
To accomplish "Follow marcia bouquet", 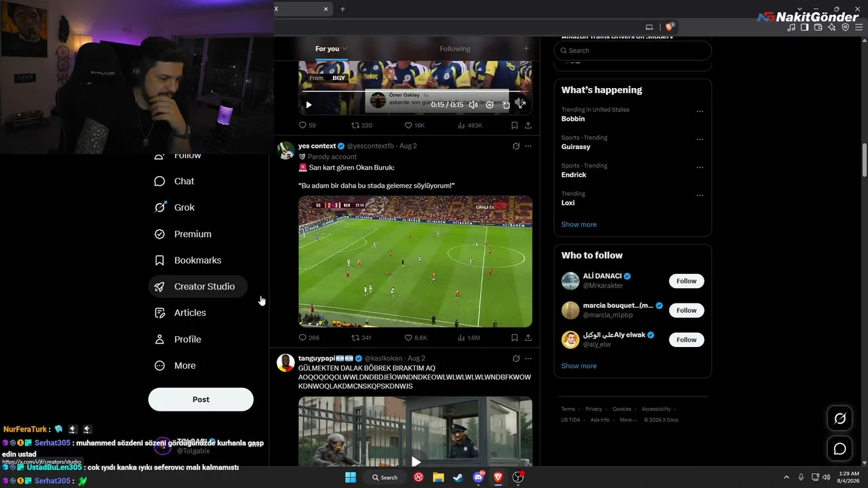I will (686, 310).
